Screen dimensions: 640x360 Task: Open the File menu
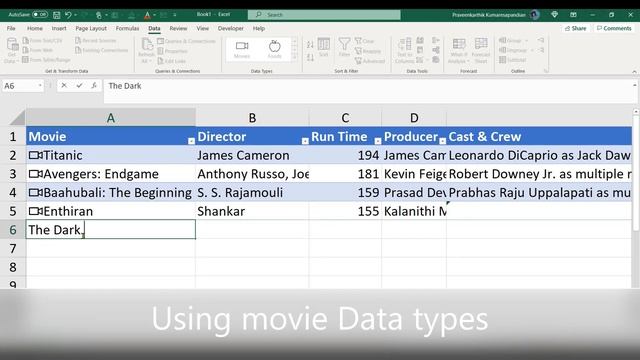tap(11, 29)
